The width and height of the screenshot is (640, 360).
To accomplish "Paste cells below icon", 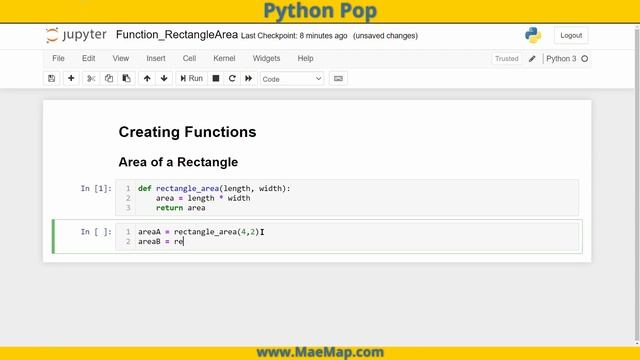I will click(x=127, y=78).
